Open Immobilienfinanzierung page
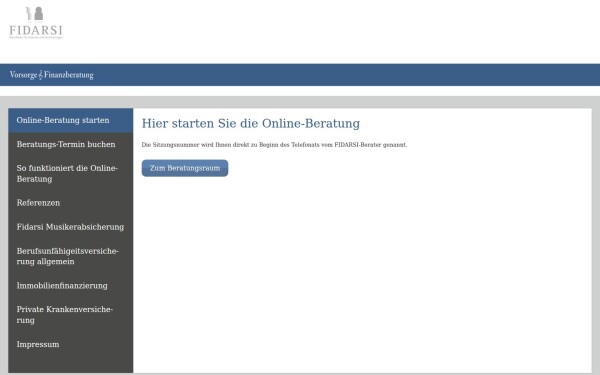 point(70,285)
